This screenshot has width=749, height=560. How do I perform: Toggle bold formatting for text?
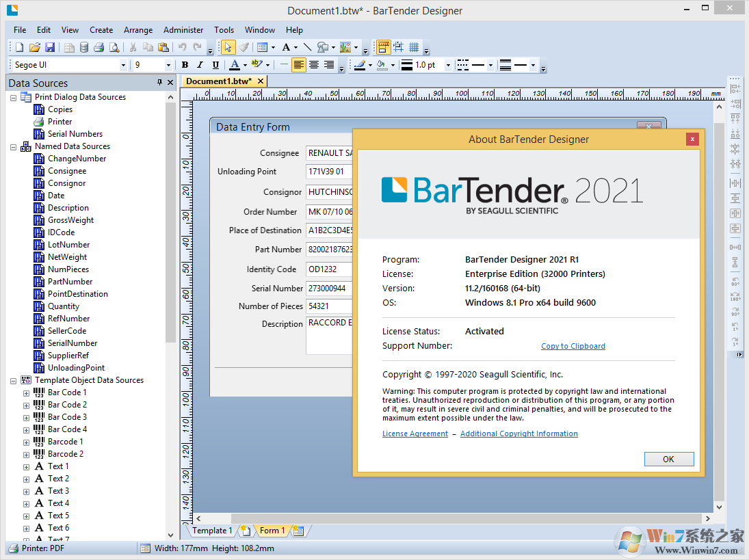185,64
